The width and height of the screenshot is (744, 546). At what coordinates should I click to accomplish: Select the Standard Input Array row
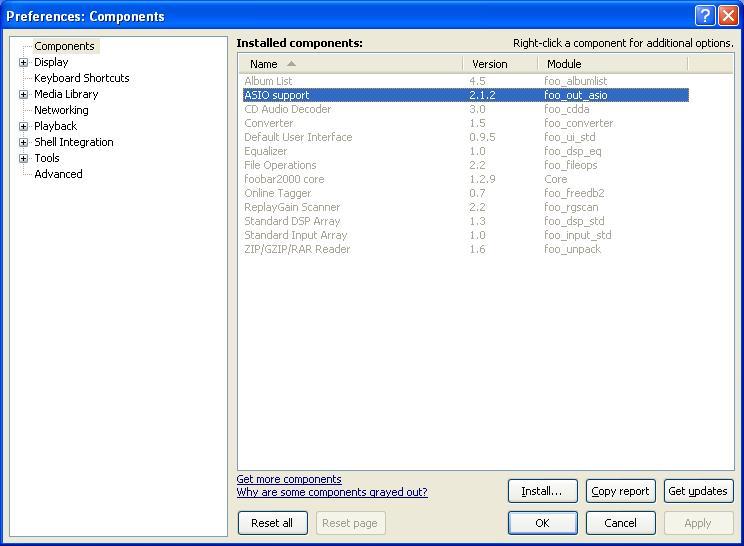[465, 235]
